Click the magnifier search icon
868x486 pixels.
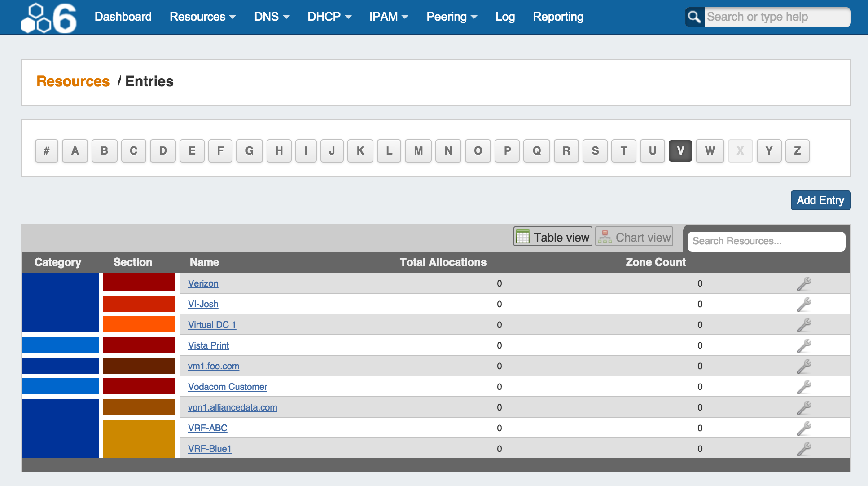(x=694, y=17)
